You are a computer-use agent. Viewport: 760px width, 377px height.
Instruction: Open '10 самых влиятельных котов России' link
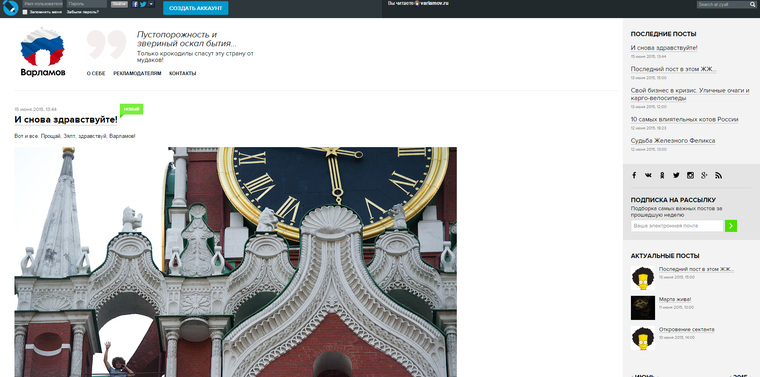click(x=684, y=119)
